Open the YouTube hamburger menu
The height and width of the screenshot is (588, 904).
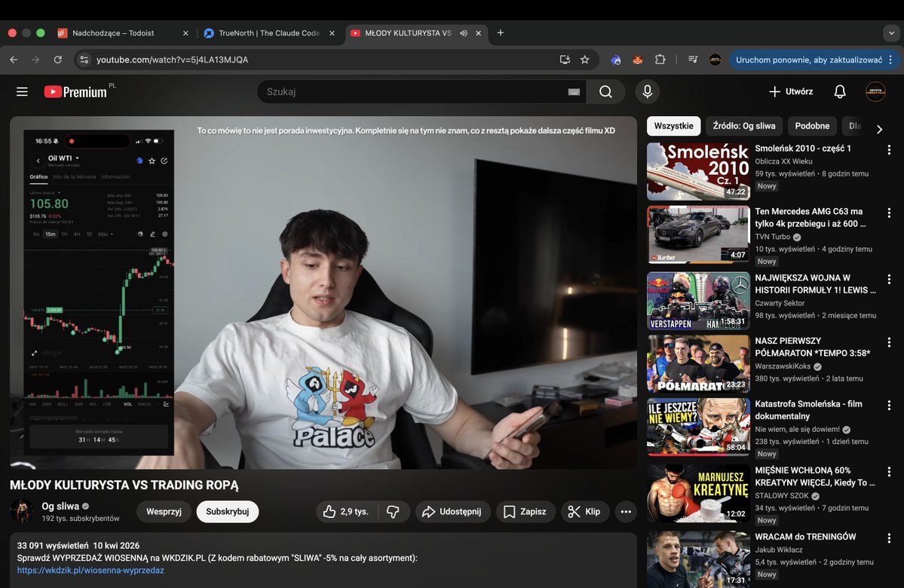[x=22, y=91]
